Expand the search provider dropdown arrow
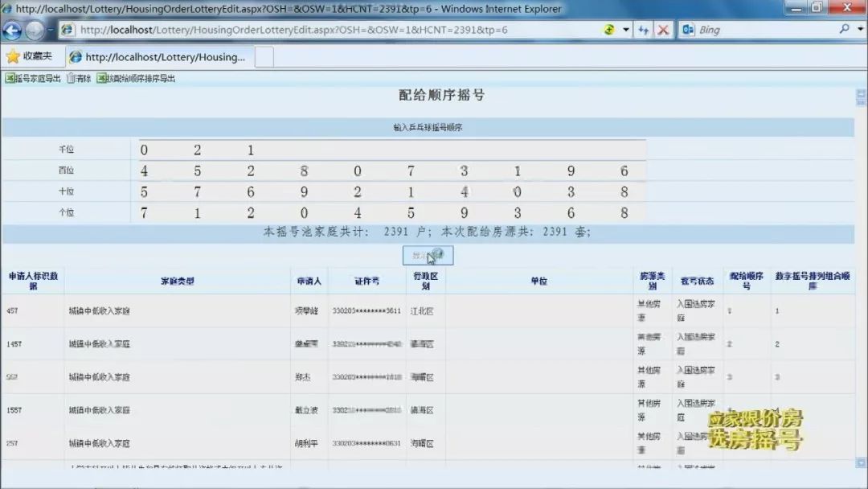 (x=860, y=29)
